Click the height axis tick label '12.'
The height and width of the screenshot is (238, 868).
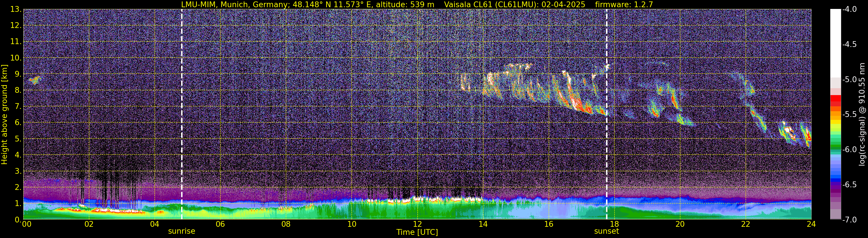tap(16, 25)
